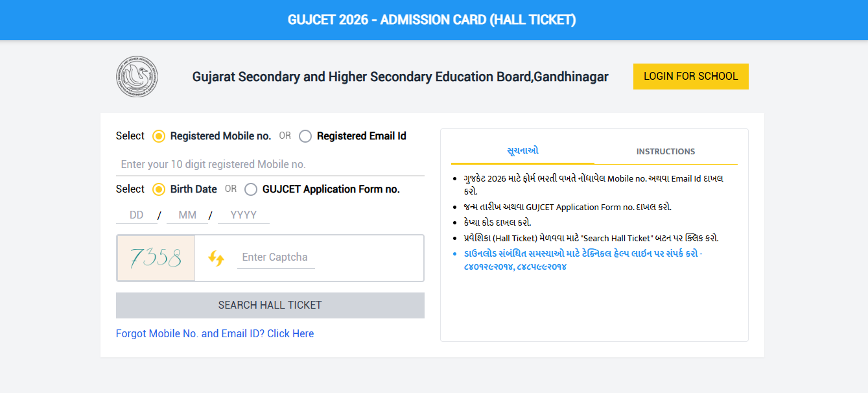Click the GUJCET 2026 Admission Card header
The width and height of the screenshot is (868, 393).
(x=434, y=19)
